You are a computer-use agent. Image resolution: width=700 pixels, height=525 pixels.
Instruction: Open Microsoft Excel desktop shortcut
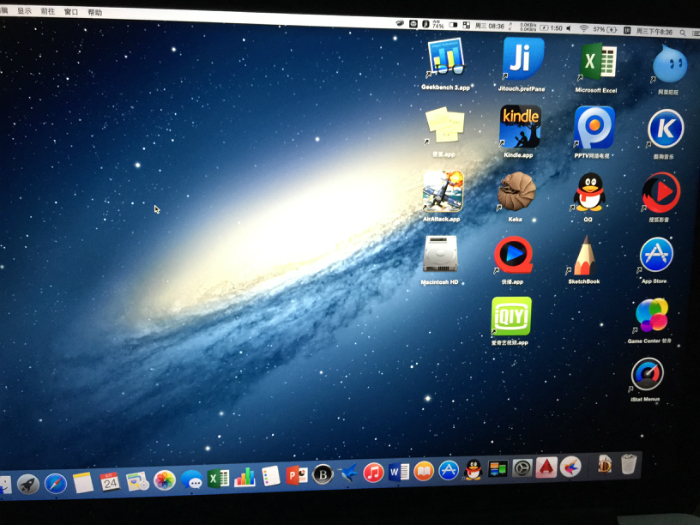pos(597,62)
